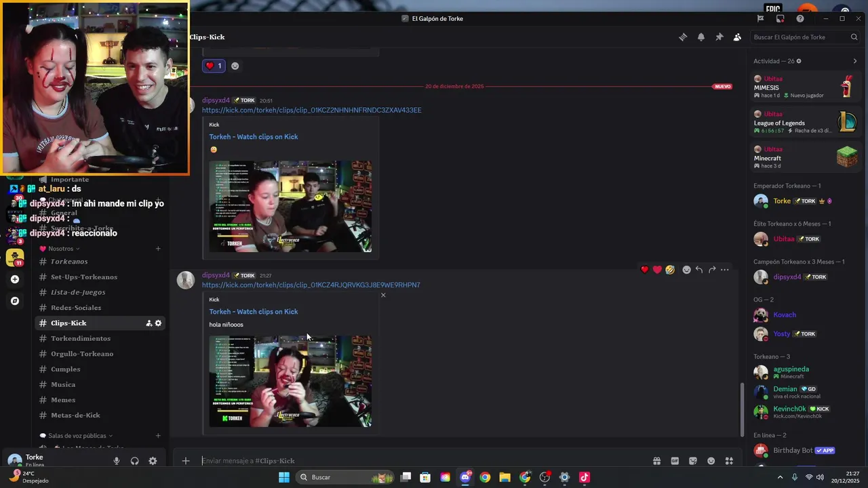Open the Memes channel
The height and width of the screenshot is (488, 868).
[100, 400]
